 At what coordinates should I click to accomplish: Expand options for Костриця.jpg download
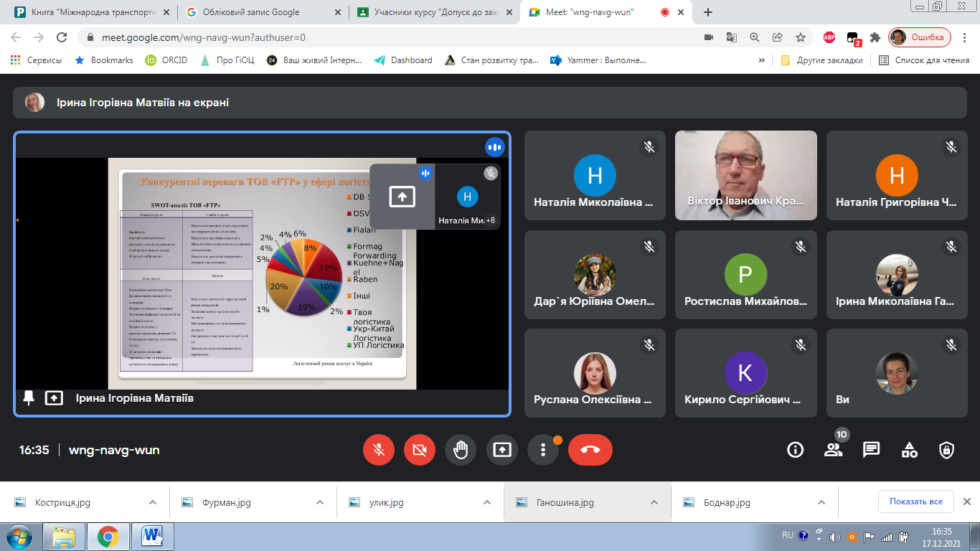152,502
